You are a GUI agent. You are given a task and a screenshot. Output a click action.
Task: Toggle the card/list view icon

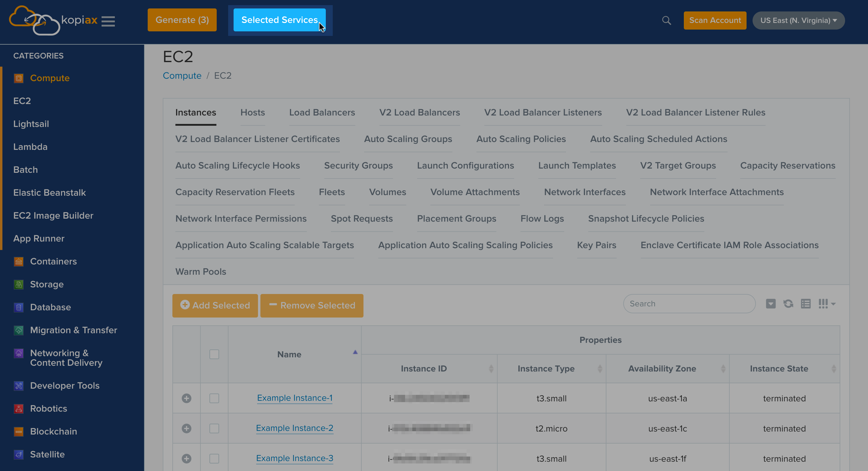(806, 304)
